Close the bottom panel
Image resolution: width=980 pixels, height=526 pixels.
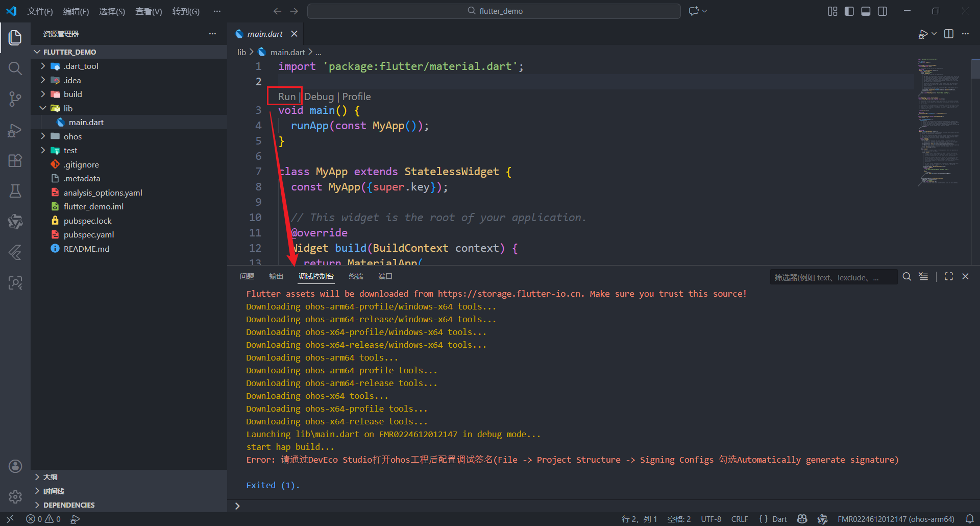965,276
